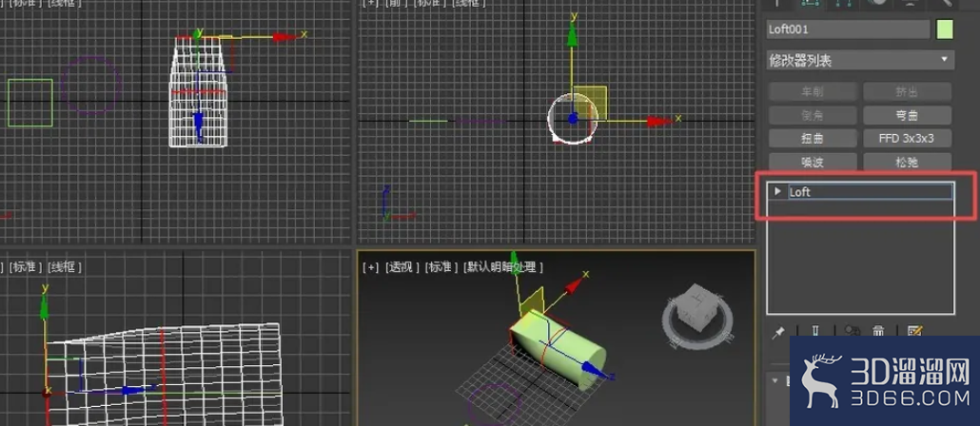Click the 车削 modifier button
This screenshot has width=980, height=426.
813,92
